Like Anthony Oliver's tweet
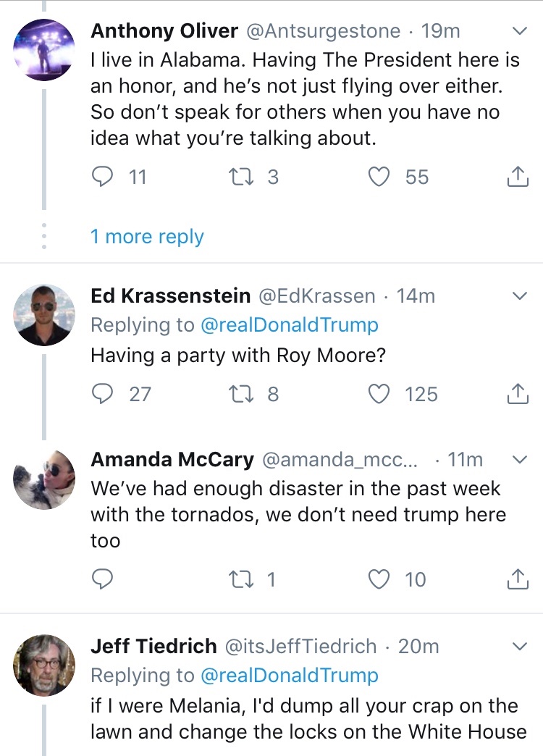 (x=379, y=177)
